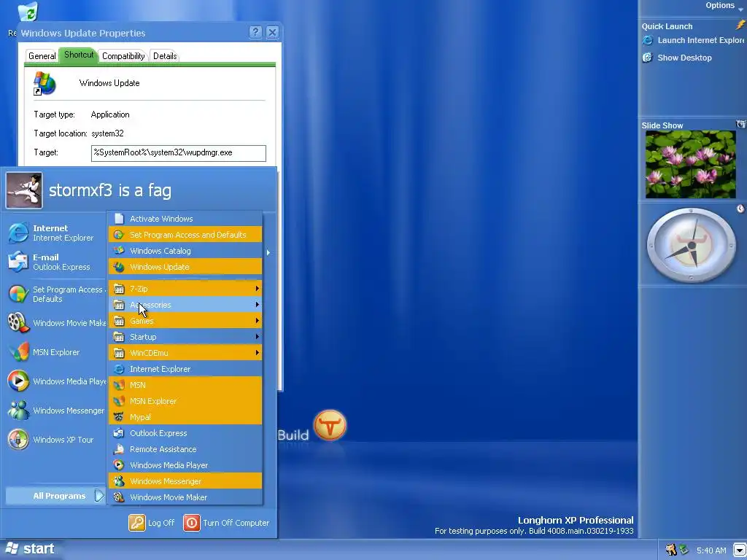Expand the 7-Zip folder submenu
This screenshot has width=747, height=560.
tap(185, 289)
